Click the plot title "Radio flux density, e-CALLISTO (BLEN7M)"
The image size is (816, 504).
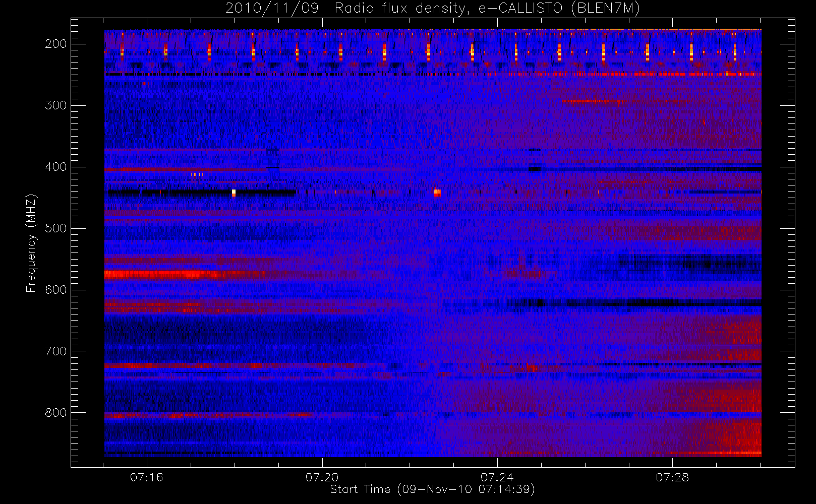[488, 9]
